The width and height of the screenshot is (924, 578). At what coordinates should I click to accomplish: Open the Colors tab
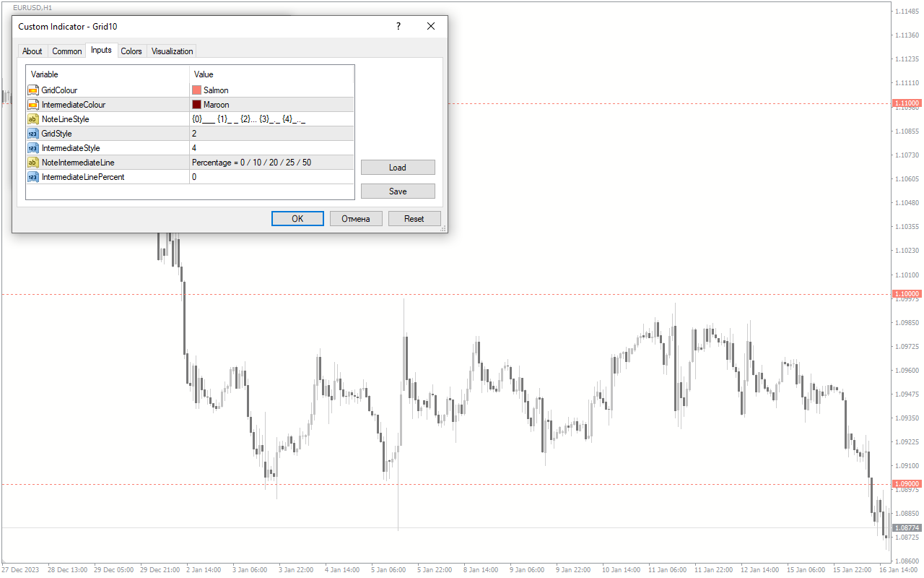click(131, 51)
